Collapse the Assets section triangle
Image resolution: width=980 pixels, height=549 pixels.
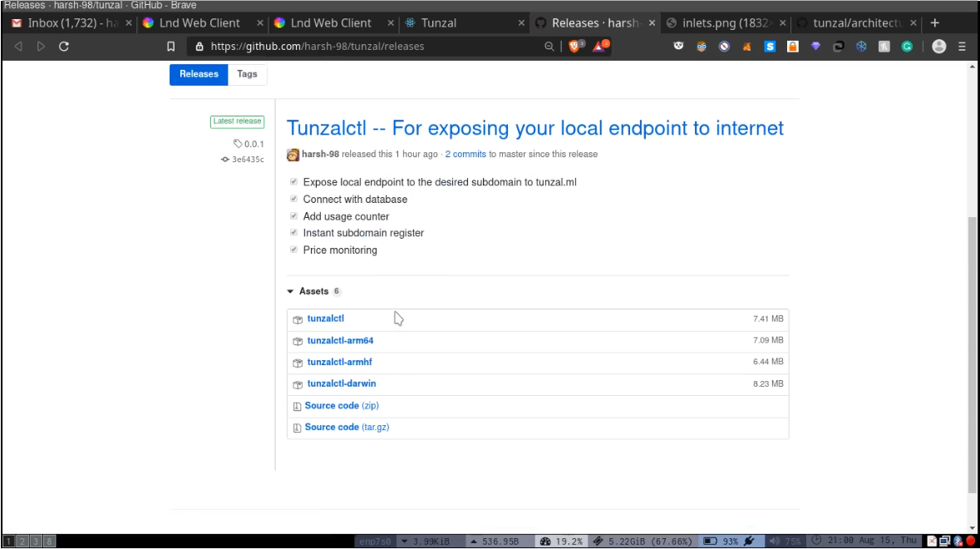point(290,291)
